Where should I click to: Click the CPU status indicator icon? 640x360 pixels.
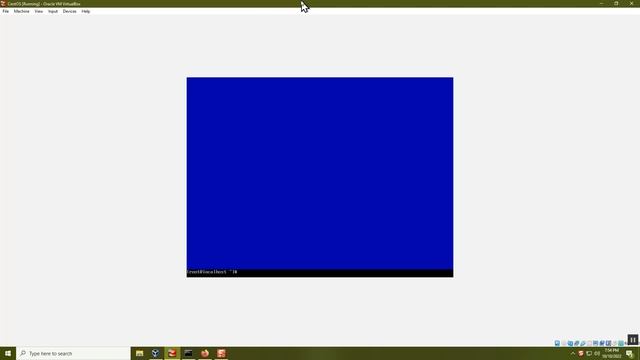click(x=608, y=343)
